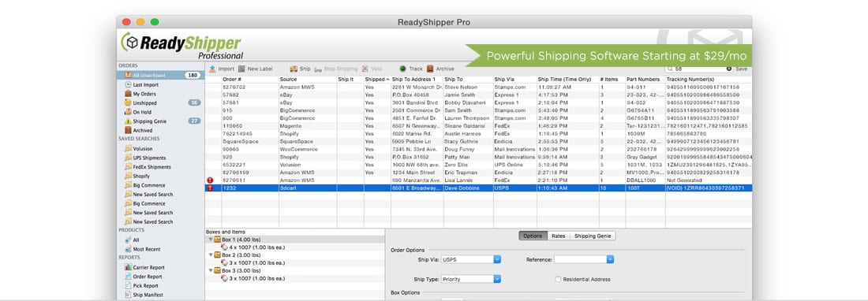Click the Not Generated tracking cell

[683, 180]
